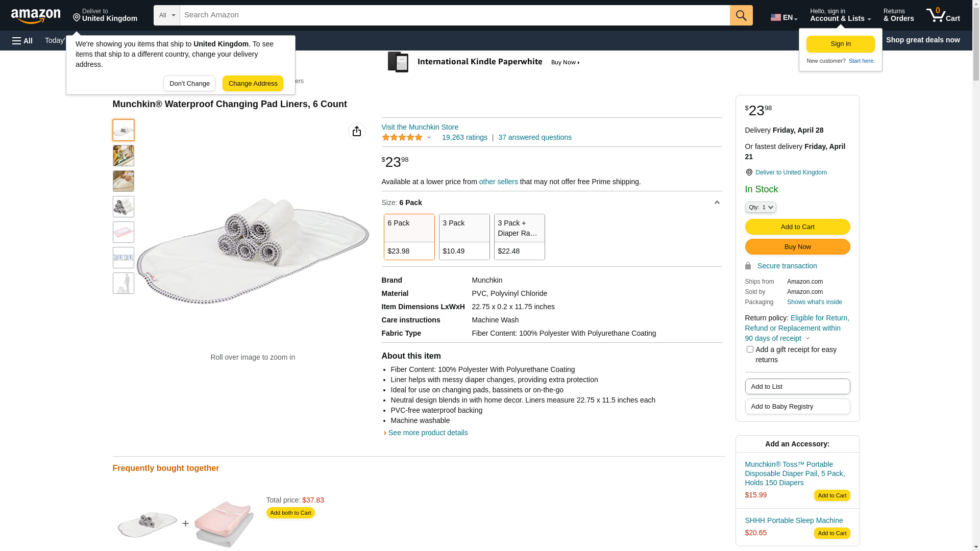Image resolution: width=980 pixels, height=551 pixels.
Task: Collapse the Size options expander arrow
Action: pos(717,203)
